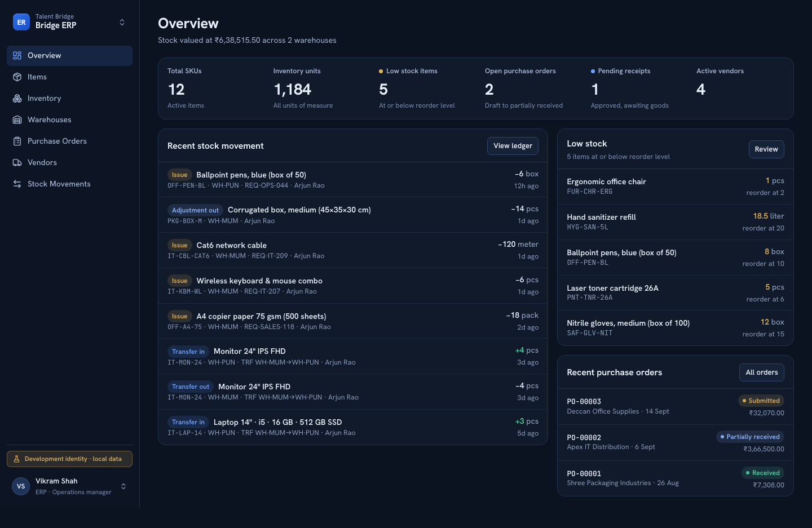Image resolution: width=812 pixels, height=528 pixels.
Task: Click the VS user avatar
Action: click(21, 486)
